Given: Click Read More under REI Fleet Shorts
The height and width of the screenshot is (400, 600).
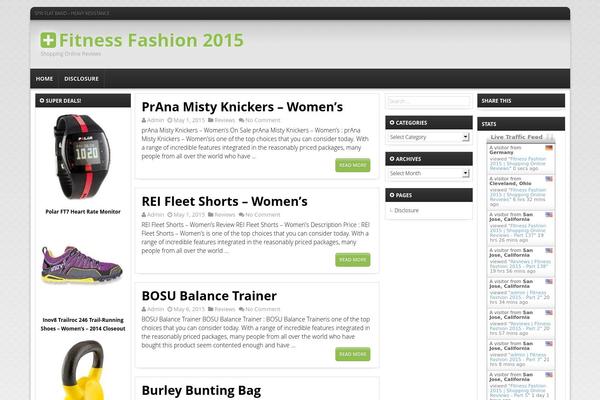Looking at the screenshot, I should pos(353,260).
